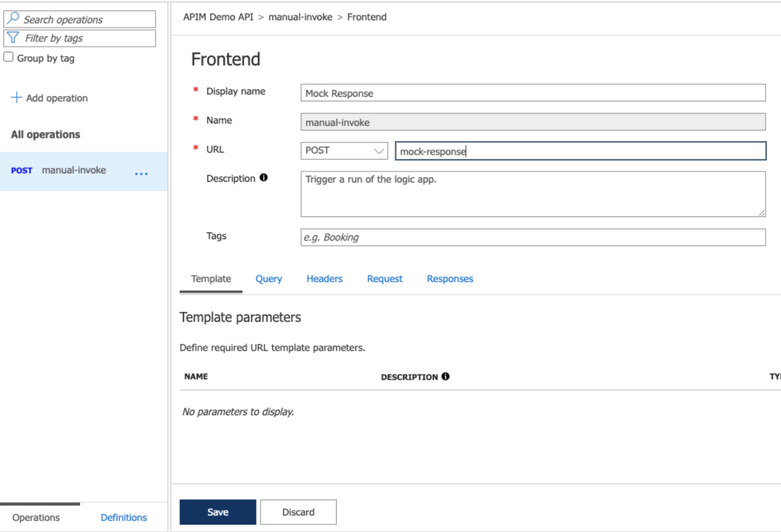Click the plus icon for Add operation

click(x=17, y=98)
